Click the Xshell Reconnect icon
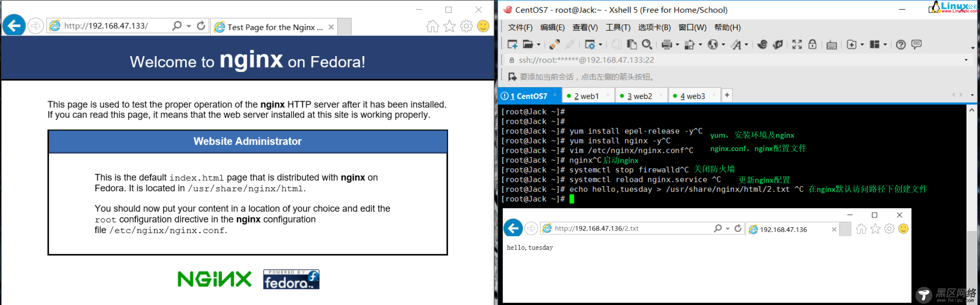The height and width of the screenshot is (305, 980). [x=554, y=44]
